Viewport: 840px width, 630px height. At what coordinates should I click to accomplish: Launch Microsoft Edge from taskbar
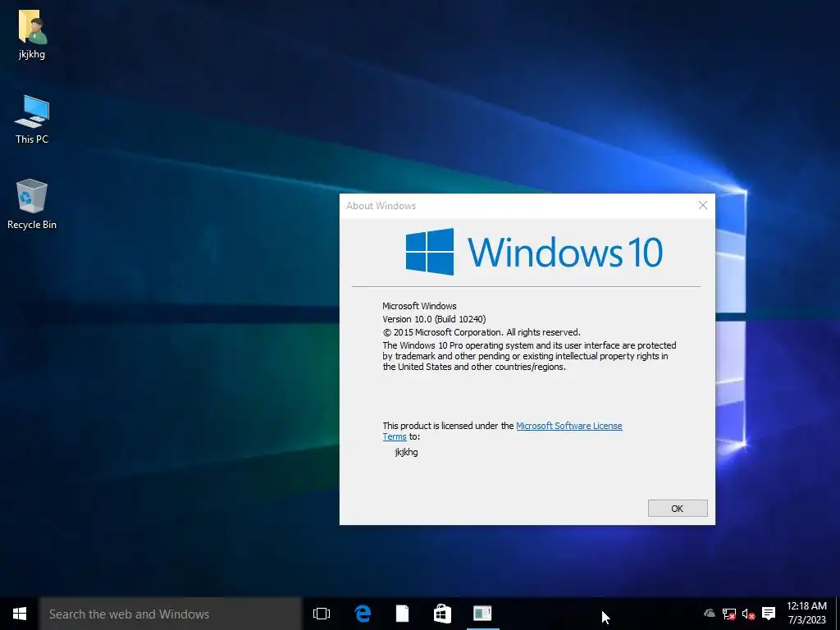(x=363, y=614)
